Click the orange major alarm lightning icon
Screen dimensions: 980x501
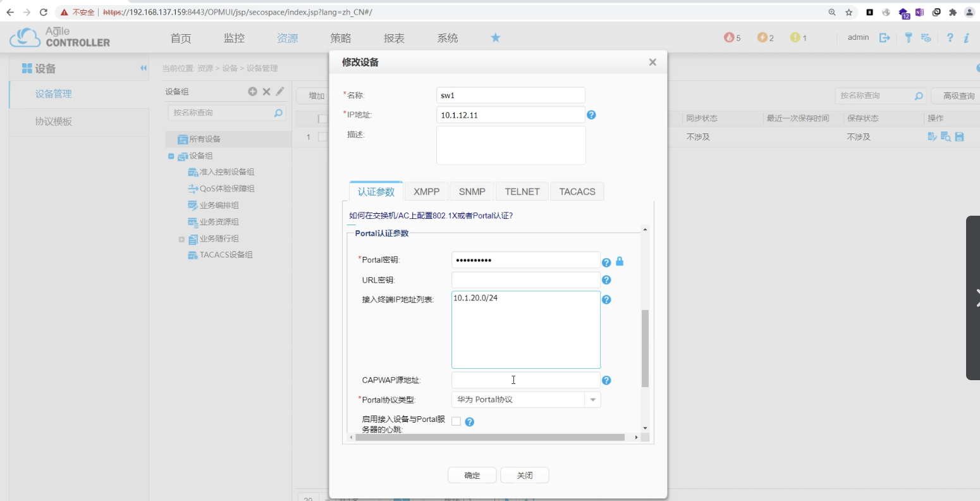point(763,37)
